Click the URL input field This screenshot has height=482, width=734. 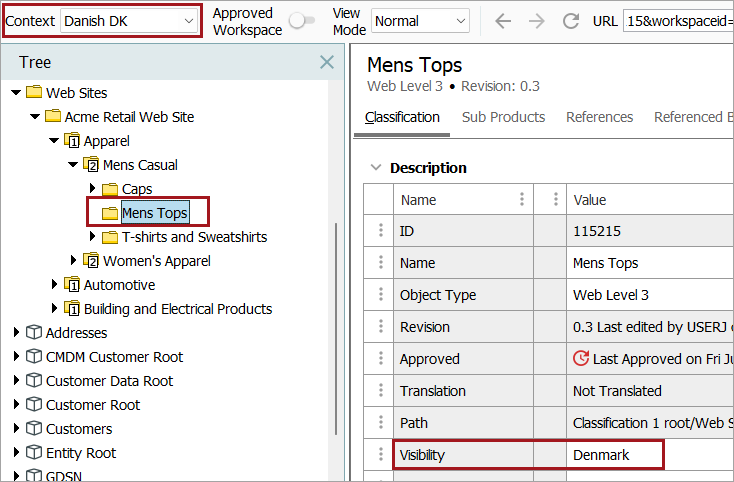677,21
